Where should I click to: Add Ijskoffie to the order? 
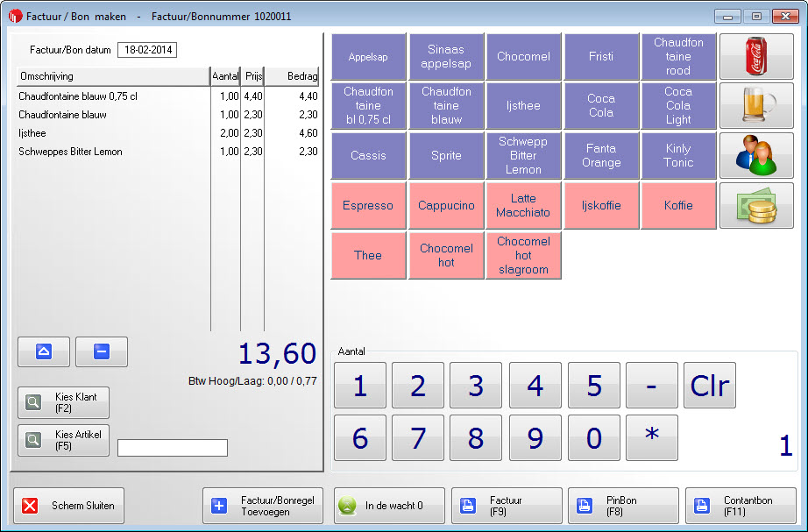click(601, 205)
